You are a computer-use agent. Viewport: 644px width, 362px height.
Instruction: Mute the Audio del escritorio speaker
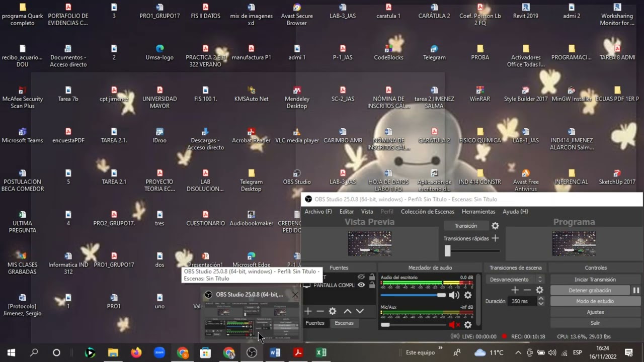[x=454, y=295]
